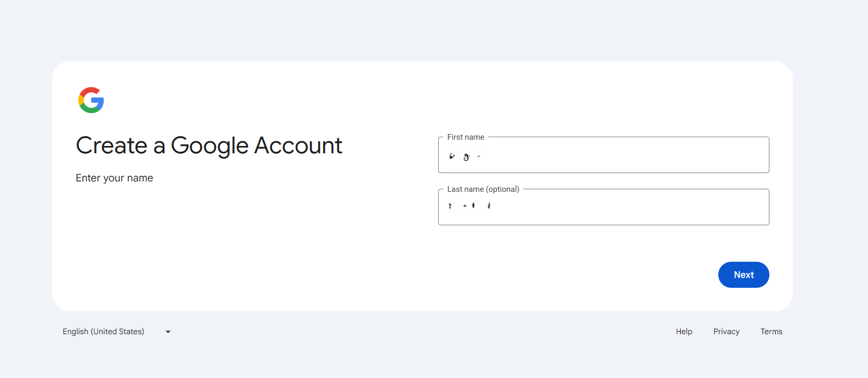
Task: Click the word "Create" in the heading
Action: pos(112,145)
